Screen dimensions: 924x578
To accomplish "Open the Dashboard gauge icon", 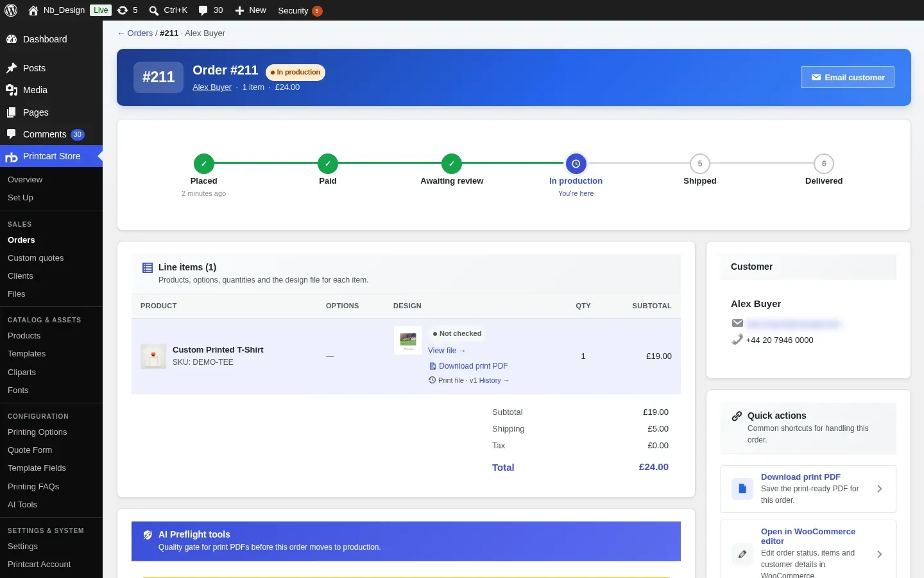I will tap(12, 39).
